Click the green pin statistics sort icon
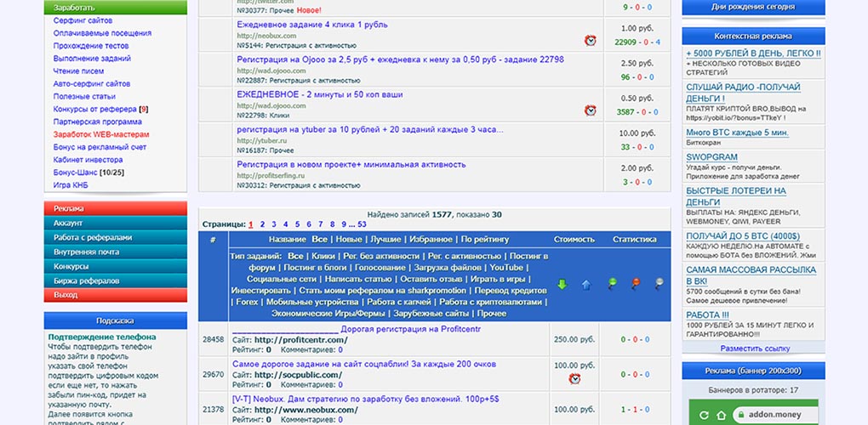Image resolution: width=868 pixels, height=425 pixels. [611, 284]
